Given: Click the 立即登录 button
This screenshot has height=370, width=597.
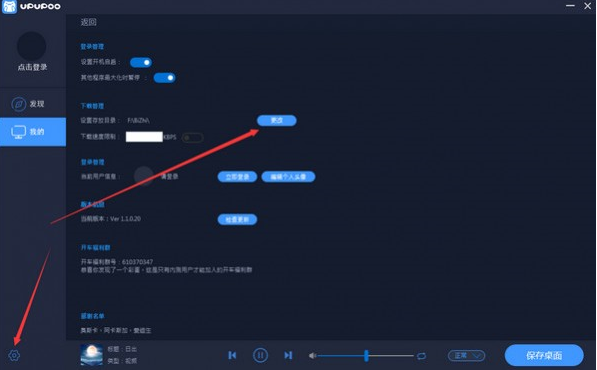Looking at the screenshot, I should [x=237, y=177].
